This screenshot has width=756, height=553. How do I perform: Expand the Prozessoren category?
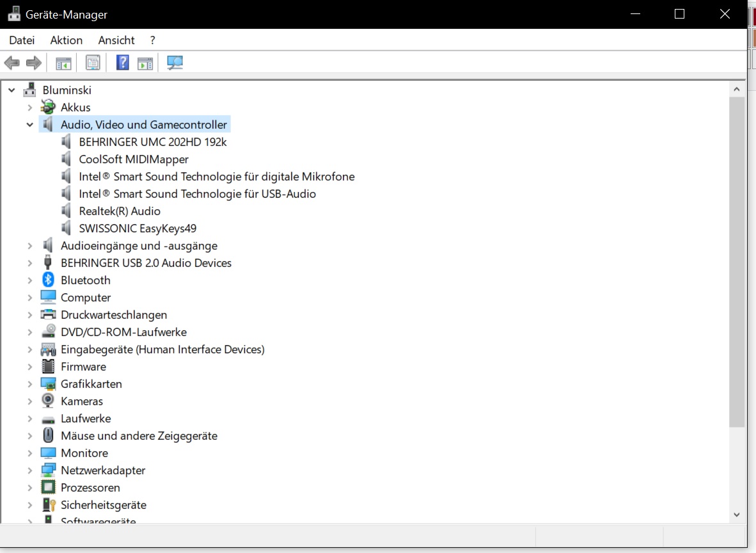30,488
